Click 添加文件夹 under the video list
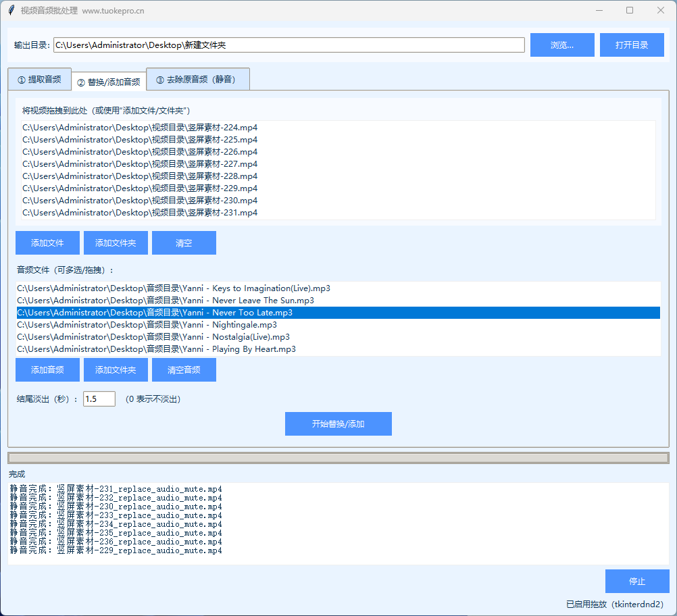The image size is (677, 616). (116, 243)
